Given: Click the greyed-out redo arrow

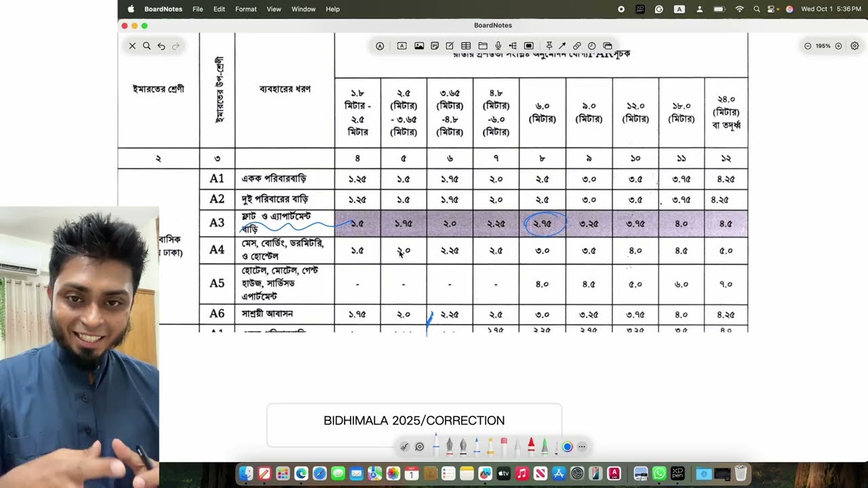Looking at the screenshot, I should [176, 46].
